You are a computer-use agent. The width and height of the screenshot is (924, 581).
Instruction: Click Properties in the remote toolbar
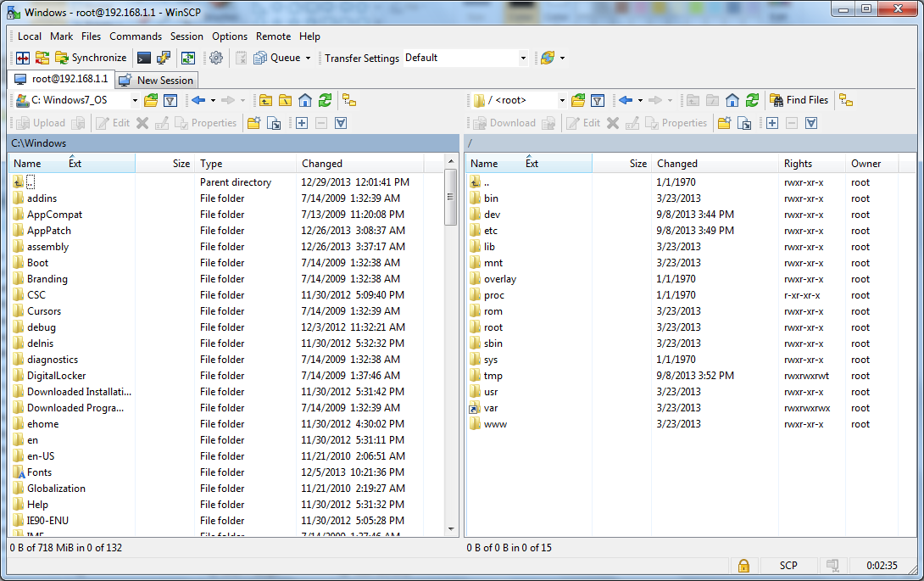pos(676,123)
